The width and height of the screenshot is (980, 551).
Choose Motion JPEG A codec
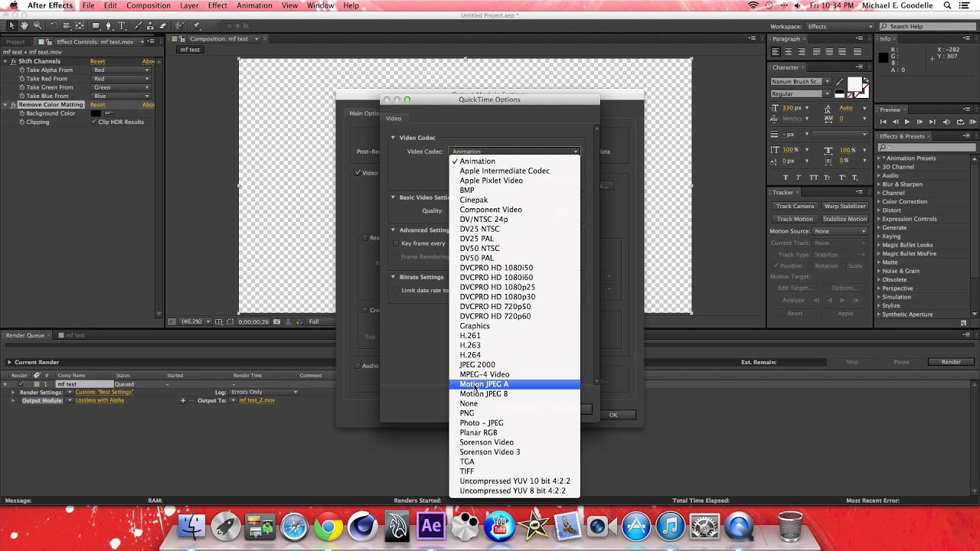tap(514, 384)
